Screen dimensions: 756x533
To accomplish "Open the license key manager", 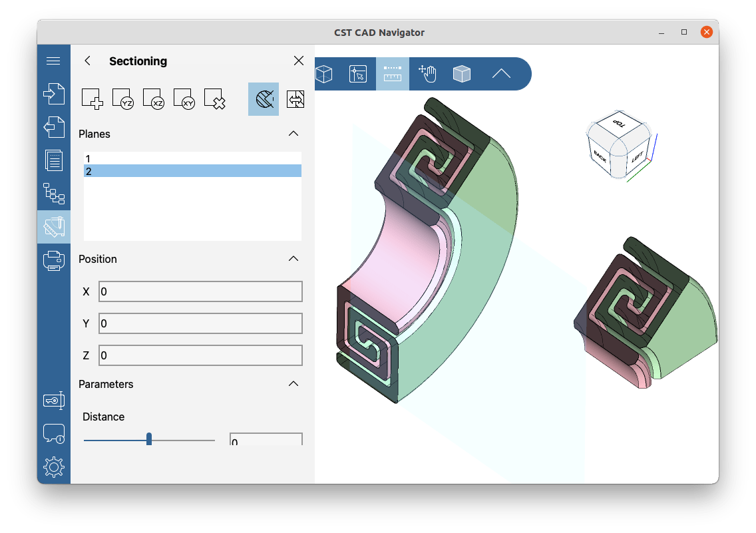I will (x=54, y=401).
